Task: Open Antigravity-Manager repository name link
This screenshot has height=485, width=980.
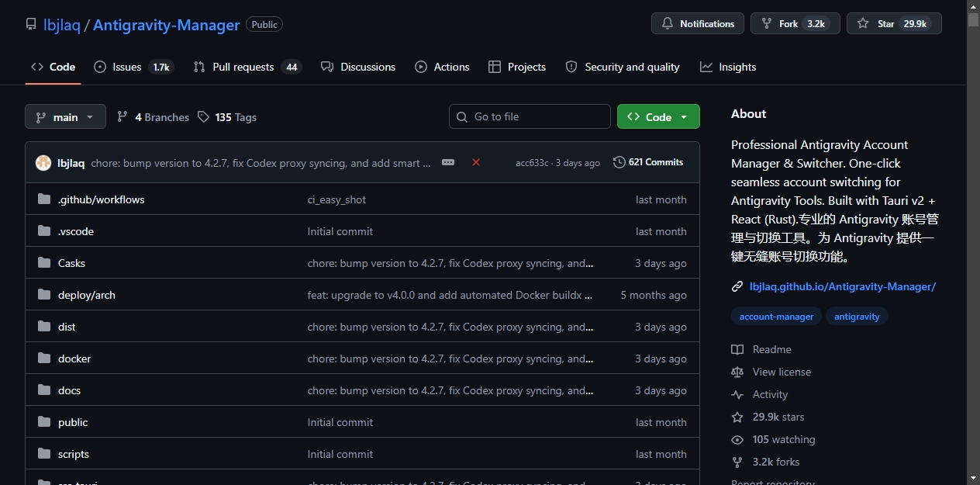Action: [166, 25]
